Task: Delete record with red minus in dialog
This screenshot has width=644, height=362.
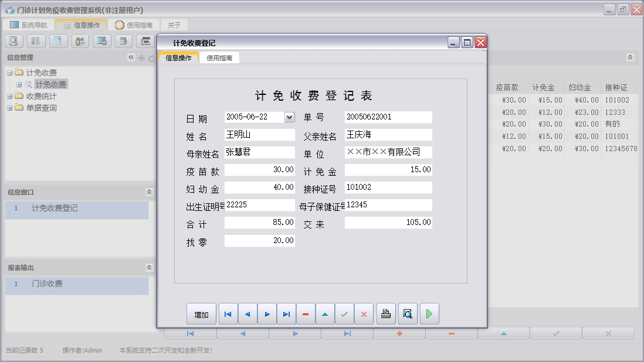Action: point(306,315)
